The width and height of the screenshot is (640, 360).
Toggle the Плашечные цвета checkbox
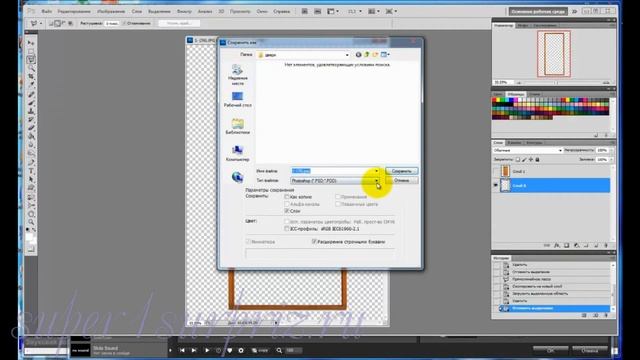coord(338,204)
